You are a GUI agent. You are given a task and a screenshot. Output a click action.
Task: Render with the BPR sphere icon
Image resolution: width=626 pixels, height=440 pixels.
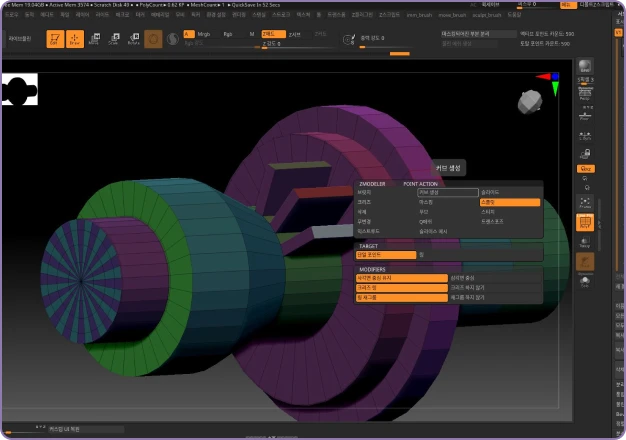click(x=585, y=66)
